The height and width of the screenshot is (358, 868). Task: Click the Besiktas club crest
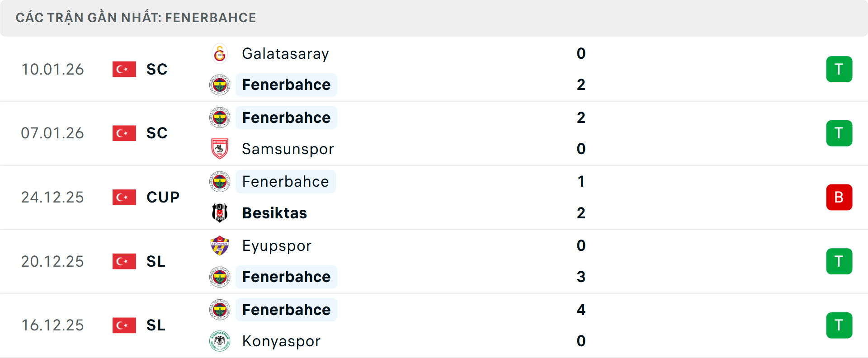point(220,213)
